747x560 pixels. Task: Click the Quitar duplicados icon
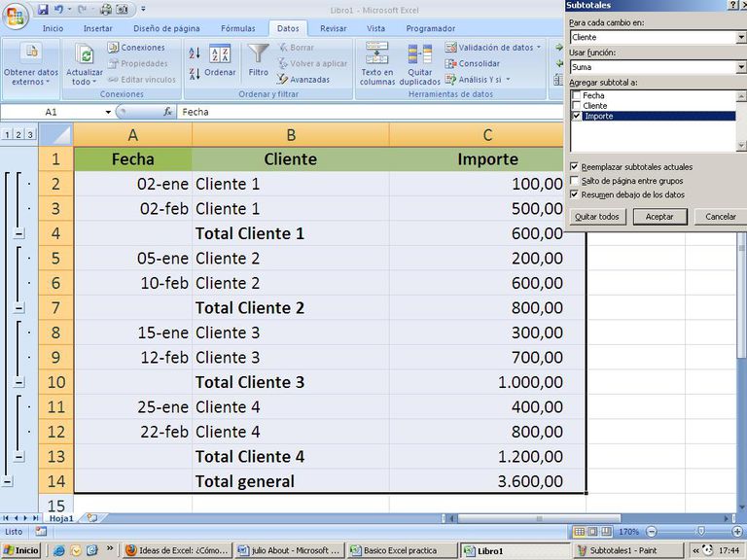419,54
